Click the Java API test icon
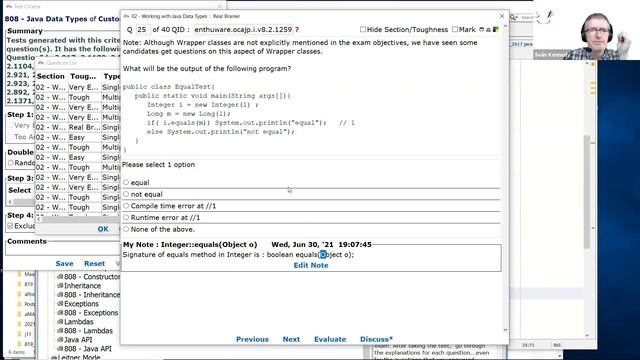Viewport: 640px width, 360px height. click(x=60, y=340)
